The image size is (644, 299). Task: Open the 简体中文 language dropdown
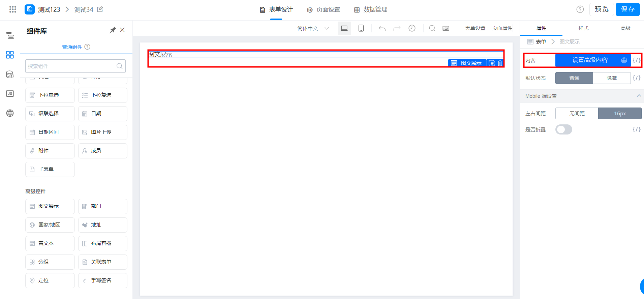(313, 28)
